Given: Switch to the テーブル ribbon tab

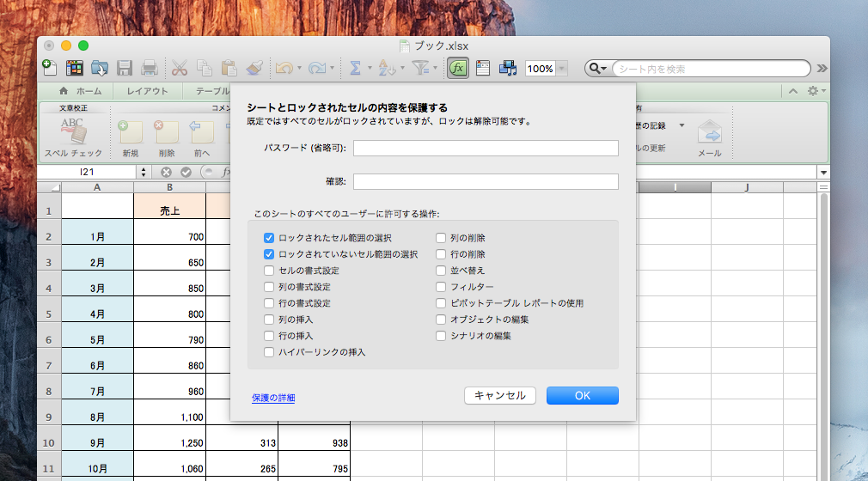Looking at the screenshot, I should [x=212, y=91].
